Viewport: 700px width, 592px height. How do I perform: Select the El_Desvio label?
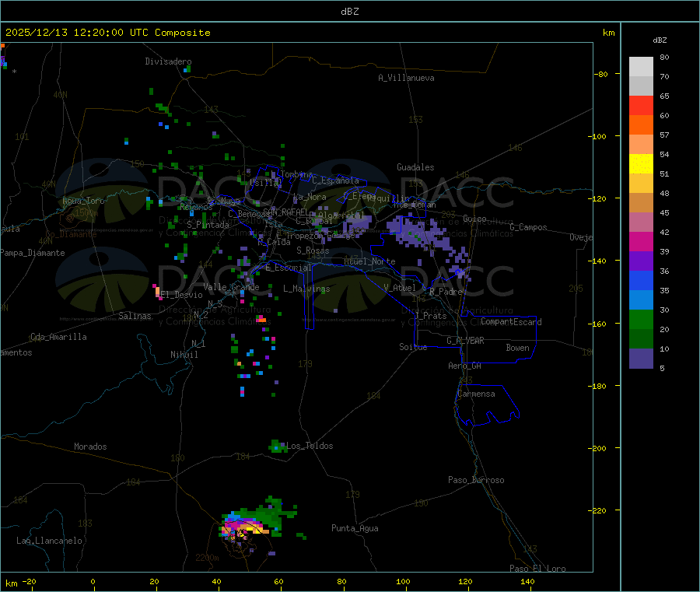tap(181, 295)
